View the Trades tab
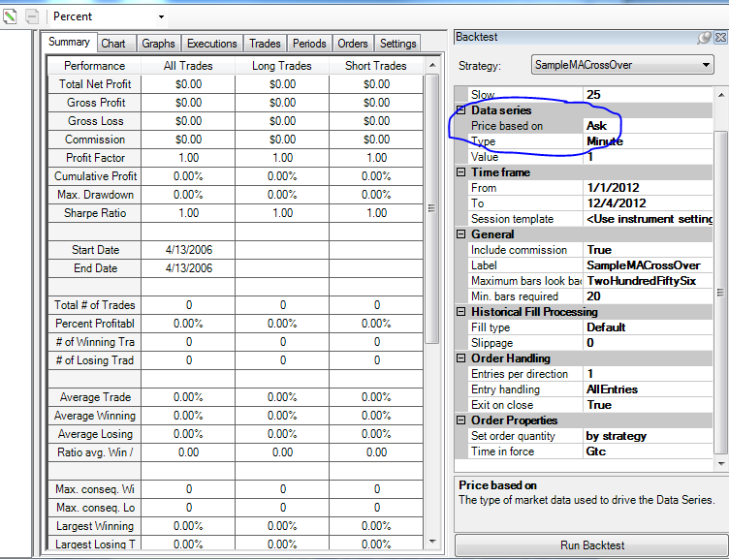Viewport: 729px width, 560px height. 265,44
